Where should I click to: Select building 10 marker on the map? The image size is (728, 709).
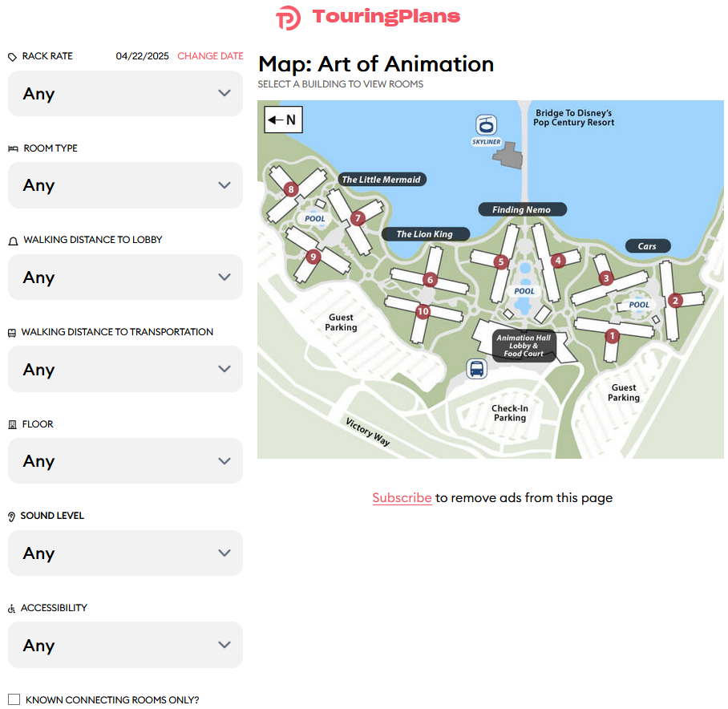click(423, 311)
